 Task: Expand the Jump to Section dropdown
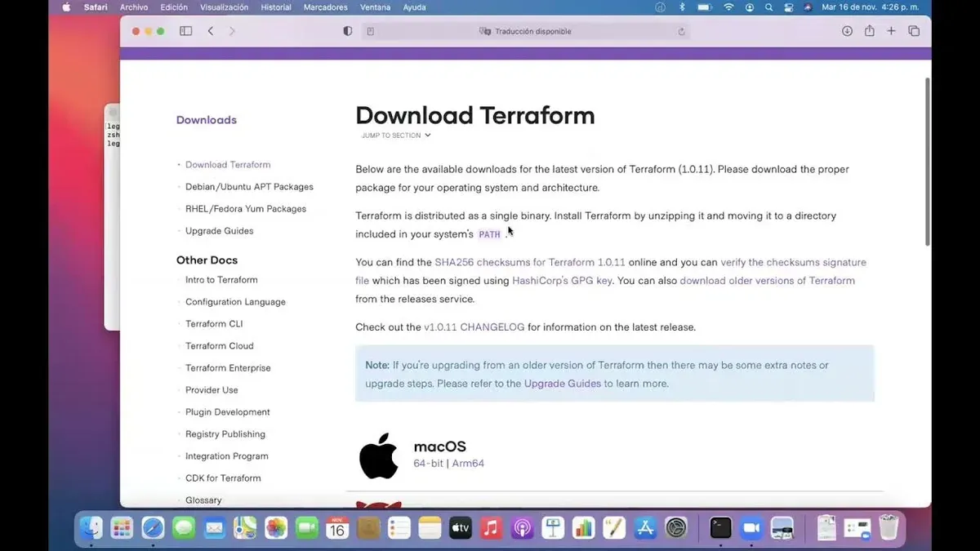396,136
